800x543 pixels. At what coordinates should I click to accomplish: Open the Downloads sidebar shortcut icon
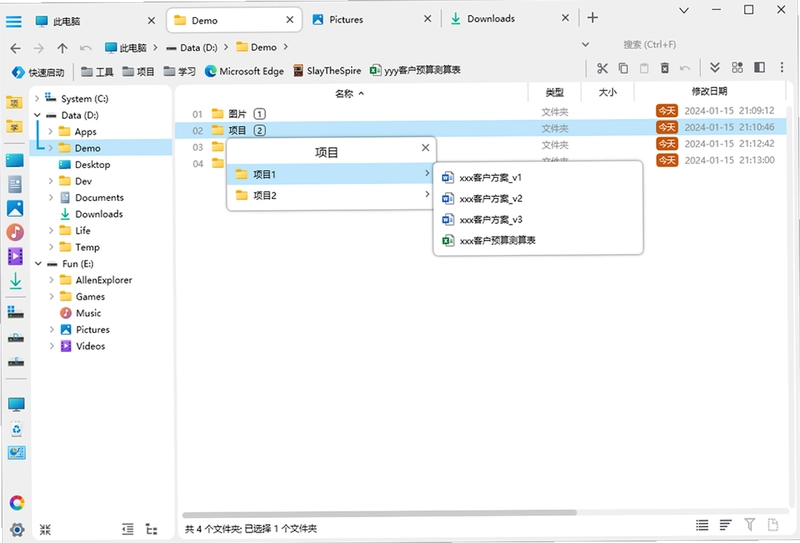click(x=15, y=281)
